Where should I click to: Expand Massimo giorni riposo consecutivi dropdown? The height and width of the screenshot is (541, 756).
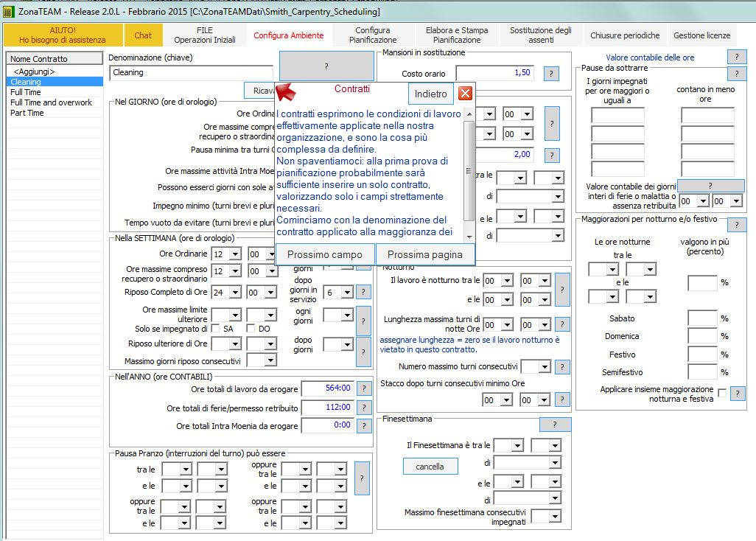[270, 360]
